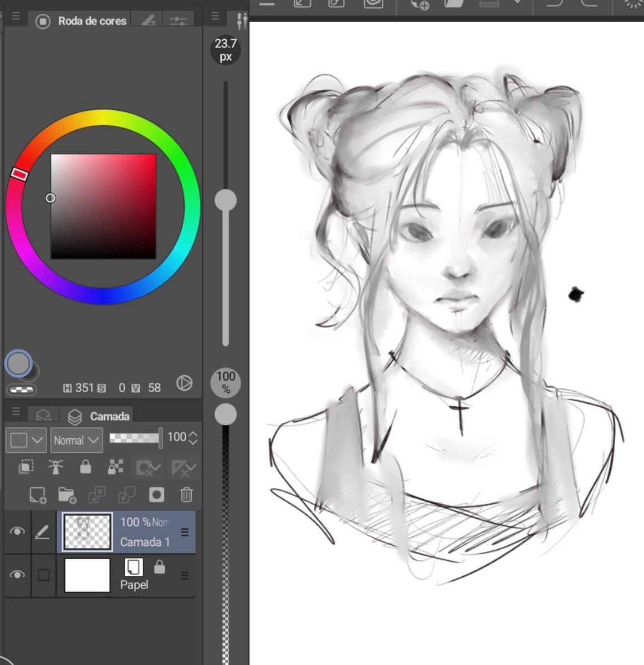644x665 pixels.
Task: Select the Camada 1 layer thumbnail
Action: point(87,532)
